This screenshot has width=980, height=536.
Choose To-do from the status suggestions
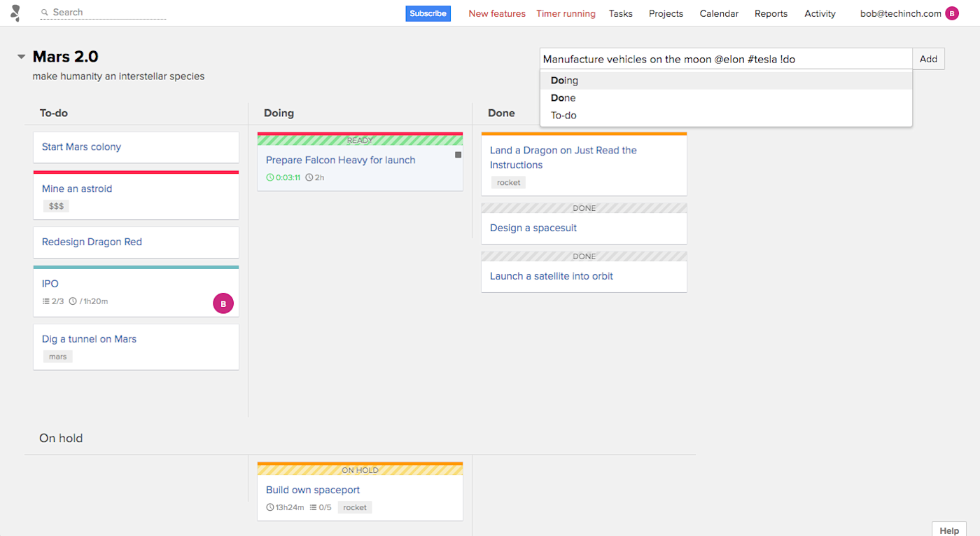tap(726, 116)
